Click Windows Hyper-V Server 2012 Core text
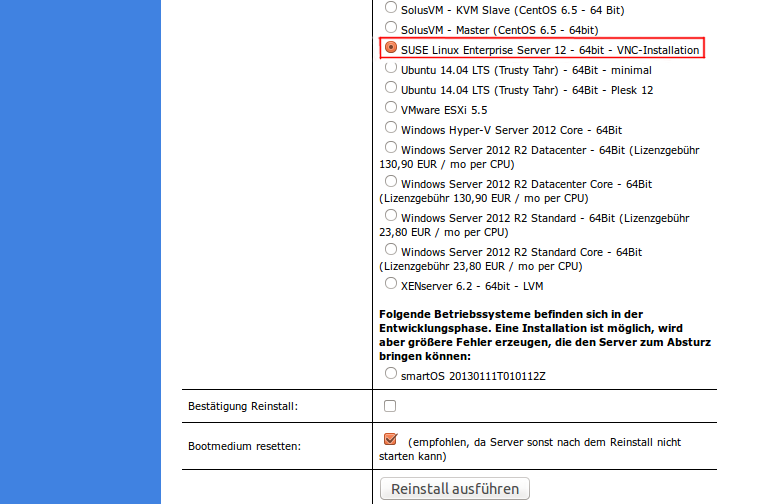The height and width of the screenshot is (504, 768). pos(511,130)
